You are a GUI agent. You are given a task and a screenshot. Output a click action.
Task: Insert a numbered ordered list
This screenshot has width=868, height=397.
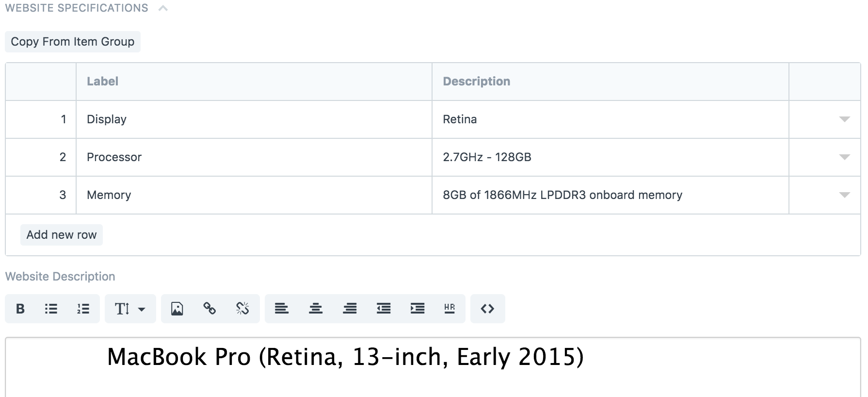tap(83, 309)
